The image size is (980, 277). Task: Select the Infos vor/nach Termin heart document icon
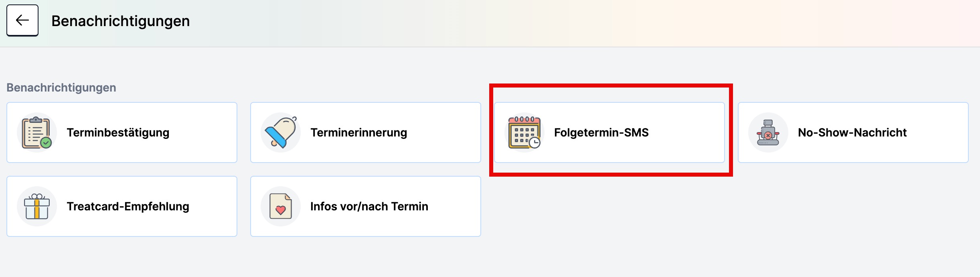(281, 206)
